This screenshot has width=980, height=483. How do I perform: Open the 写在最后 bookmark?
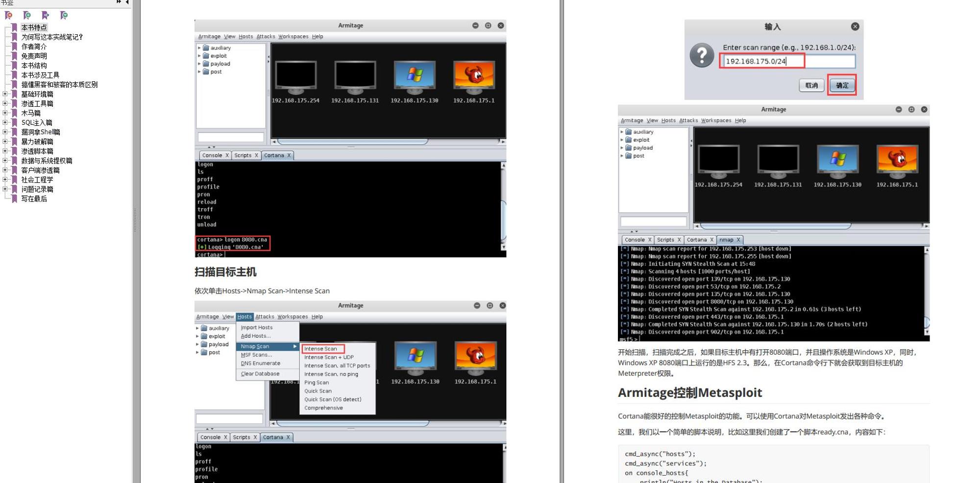click(x=34, y=199)
